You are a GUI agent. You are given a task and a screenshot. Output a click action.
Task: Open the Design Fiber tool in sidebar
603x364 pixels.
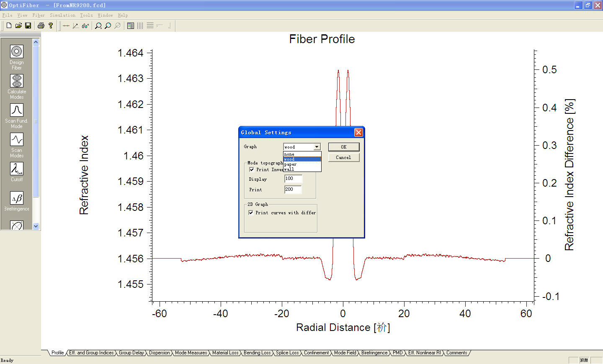17,52
